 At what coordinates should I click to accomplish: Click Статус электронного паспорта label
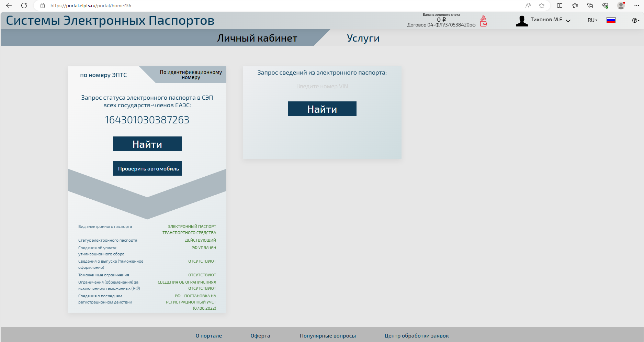tap(108, 240)
